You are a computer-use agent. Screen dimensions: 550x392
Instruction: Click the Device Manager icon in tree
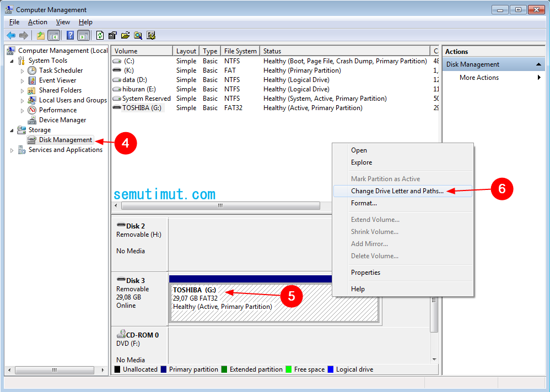click(x=32, y=120)
